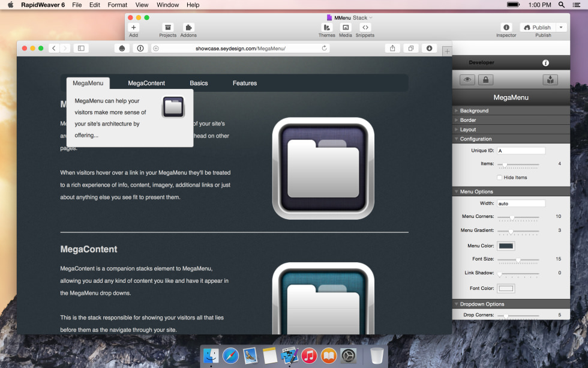Open Notification Center icon in menu bar
This screenshot has height=368, width=588.
click(x=577, y=5)
